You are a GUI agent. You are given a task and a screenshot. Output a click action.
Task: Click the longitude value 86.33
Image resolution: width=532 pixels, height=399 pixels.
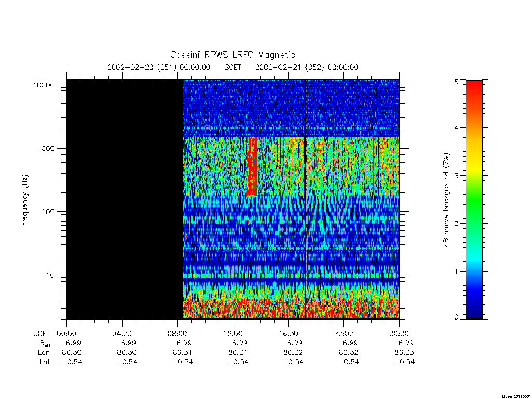[x=404, y=353]
